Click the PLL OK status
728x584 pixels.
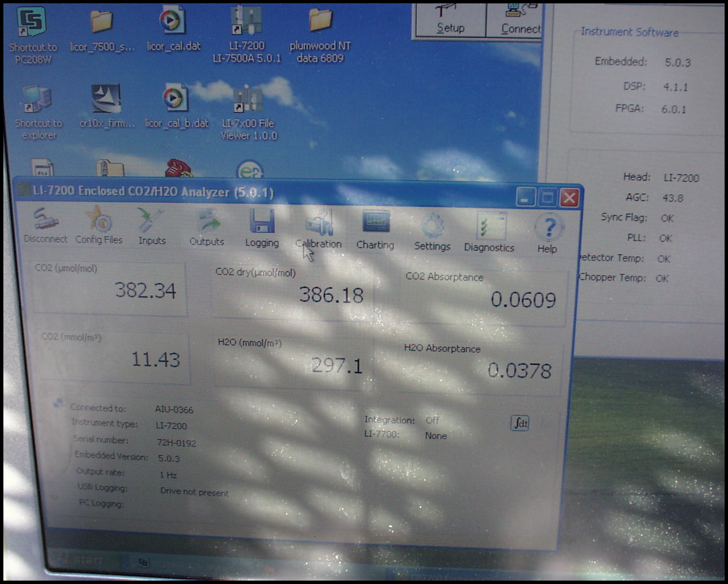click(665, 238)
